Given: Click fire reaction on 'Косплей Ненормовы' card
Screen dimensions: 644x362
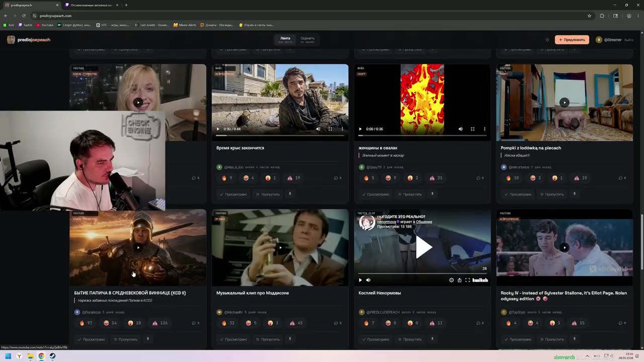Looking at the screenshot, I should point(369,323).
